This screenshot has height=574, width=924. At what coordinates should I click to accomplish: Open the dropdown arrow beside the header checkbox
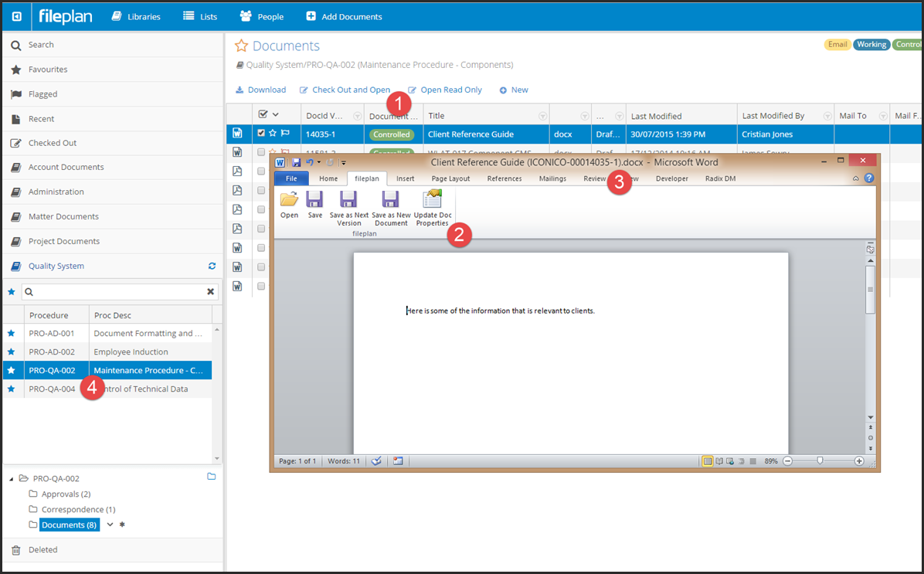(275, 114)
